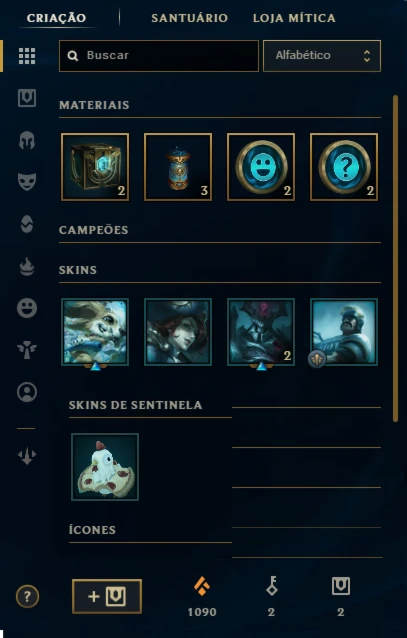
Task: Click the Buscar search field
Action: point(159,56)
